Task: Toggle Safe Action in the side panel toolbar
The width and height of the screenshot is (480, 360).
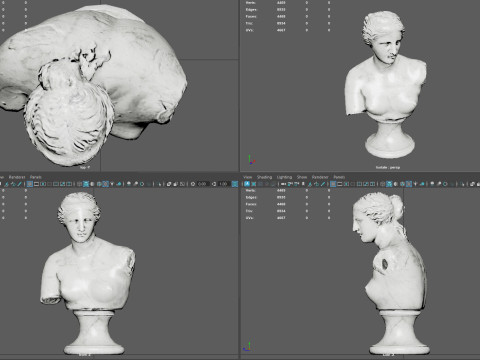Action: point(366,184)
